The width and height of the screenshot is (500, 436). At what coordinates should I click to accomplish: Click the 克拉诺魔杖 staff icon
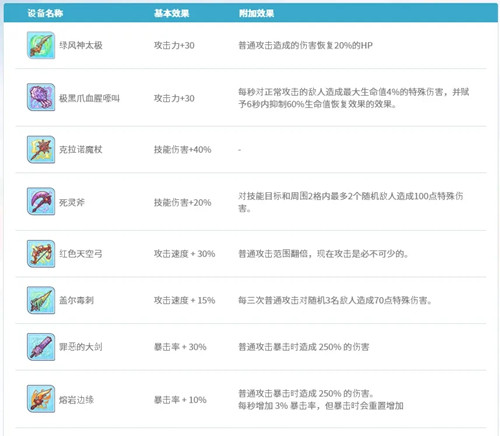click(x=41, y=150)
